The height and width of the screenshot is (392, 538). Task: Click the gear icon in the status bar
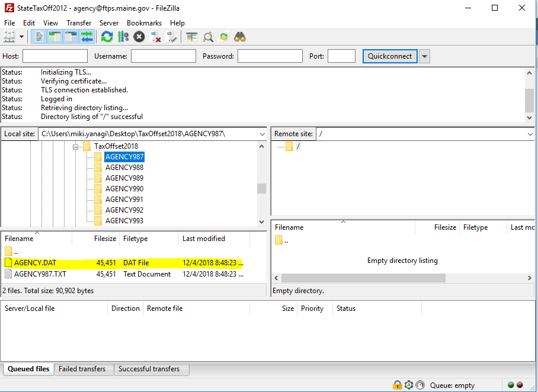[x=409, y=385]
